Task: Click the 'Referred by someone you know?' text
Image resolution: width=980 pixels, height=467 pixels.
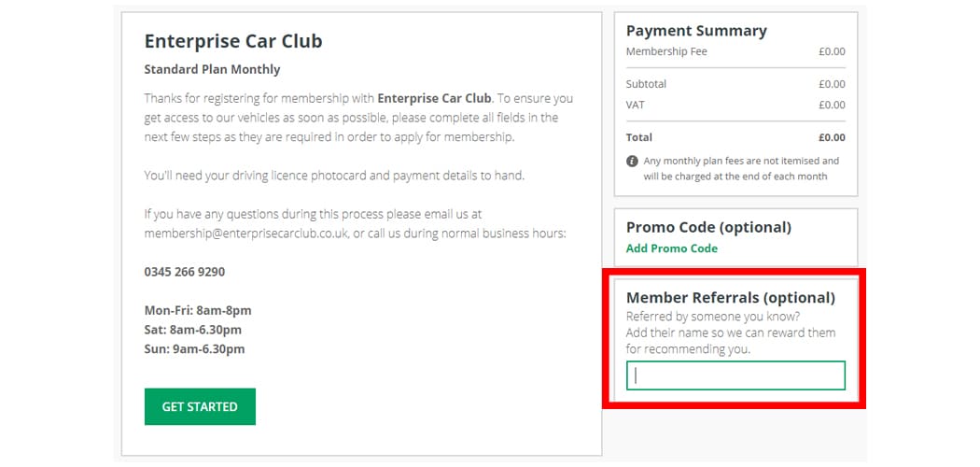Action: tap(712, 317)
